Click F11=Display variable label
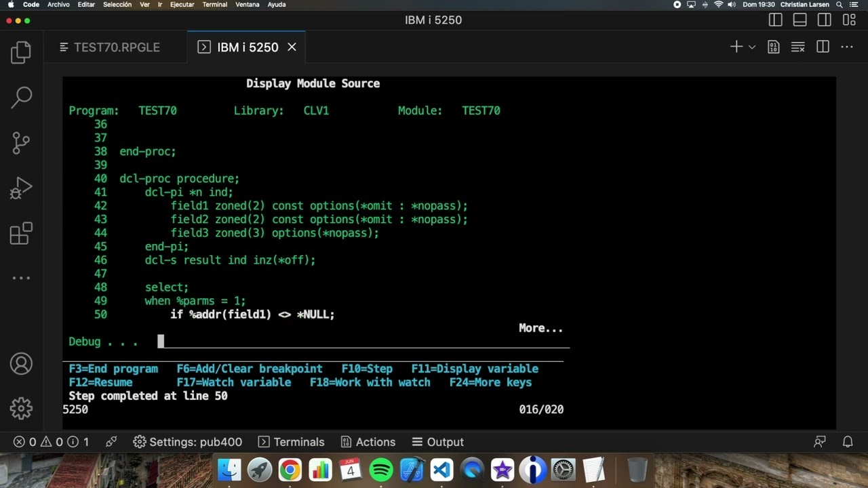The width and height of the screenshot is (868, 488). pyautogui.click(x=475, y=369)
